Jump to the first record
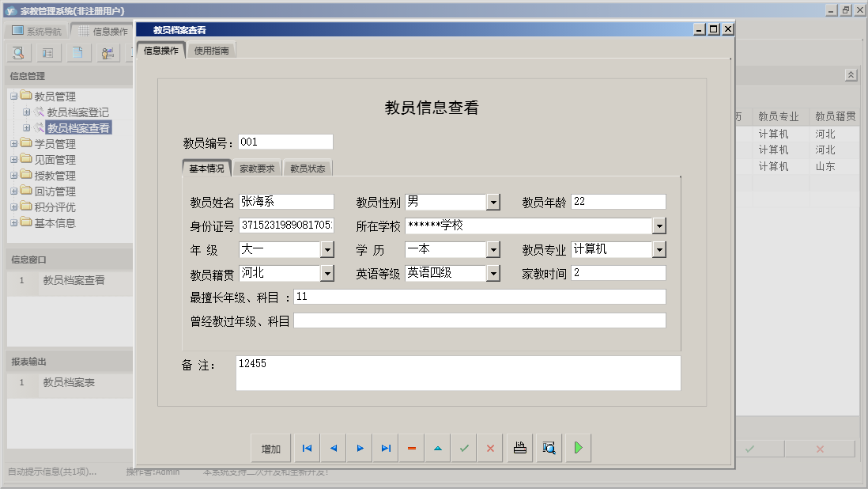Screen dimensions: 868x489 pos(307,448)
